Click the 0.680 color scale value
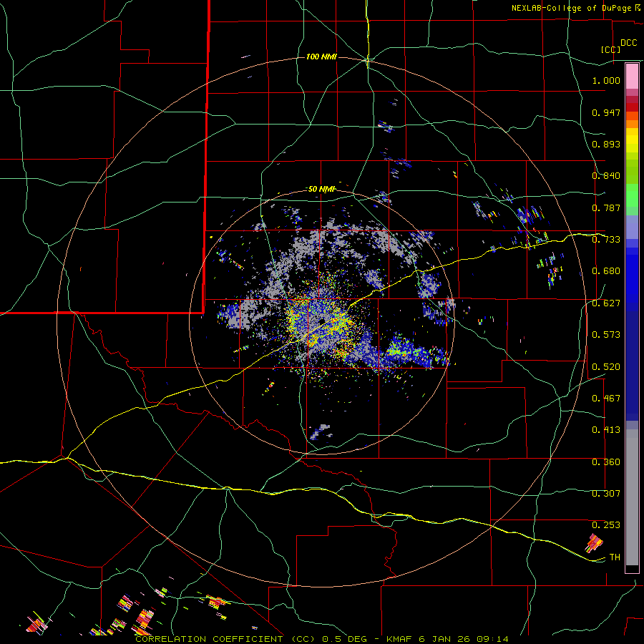This screenshot has height=644, width=644. (606, 271)
